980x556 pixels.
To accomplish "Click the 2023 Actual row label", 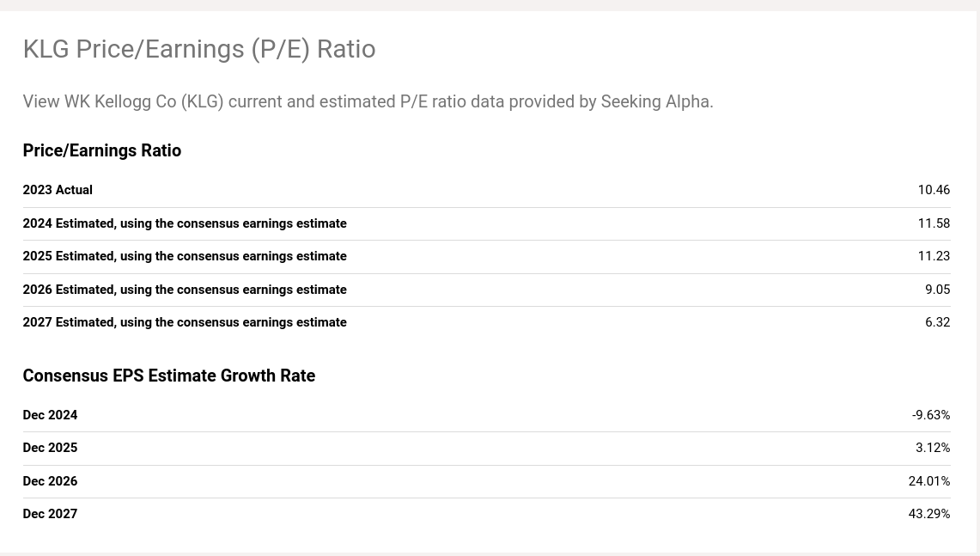I will (58, 190).
